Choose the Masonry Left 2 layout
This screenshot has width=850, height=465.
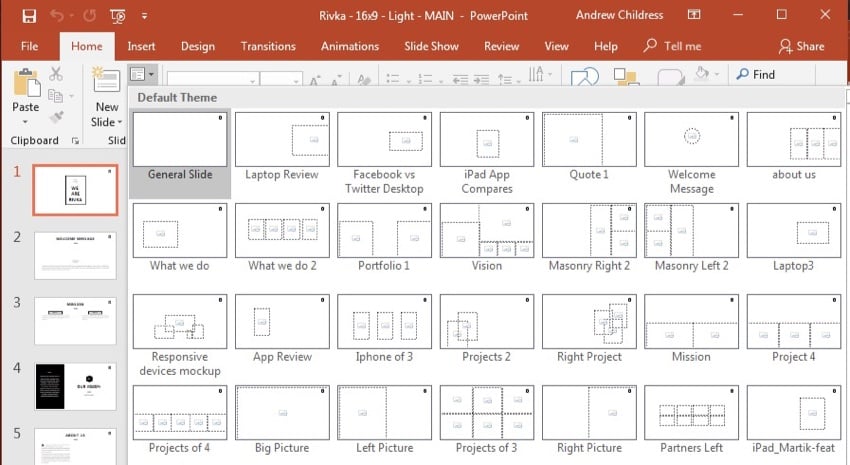tap(692, 237)
